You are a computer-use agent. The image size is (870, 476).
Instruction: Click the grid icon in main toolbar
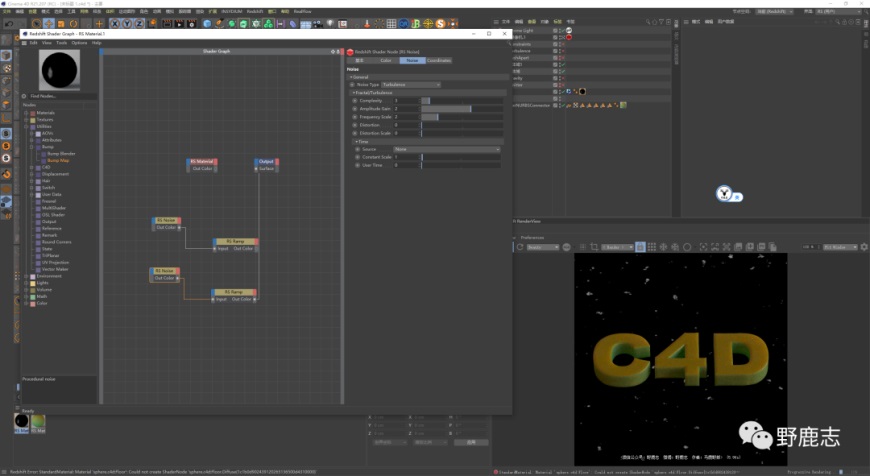tap(391, 24)
